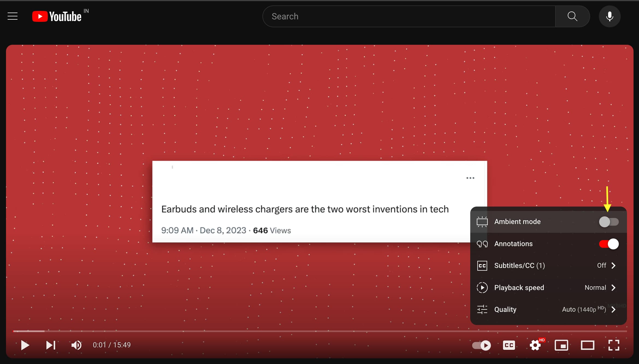This screenshot has height=364, width=639.
Task: Open YouTube hamburger menu
Action: (13, 16)
